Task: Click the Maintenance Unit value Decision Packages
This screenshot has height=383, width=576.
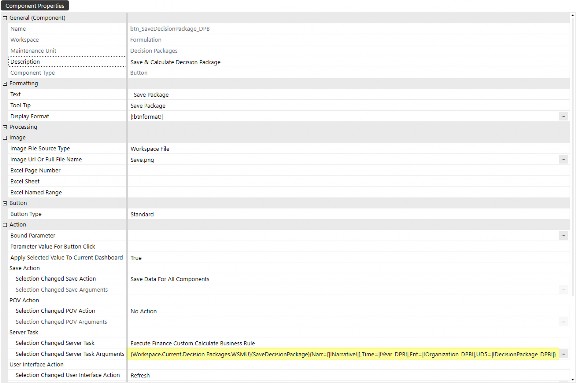Action: pyautogui.click(x=154, y=51)
